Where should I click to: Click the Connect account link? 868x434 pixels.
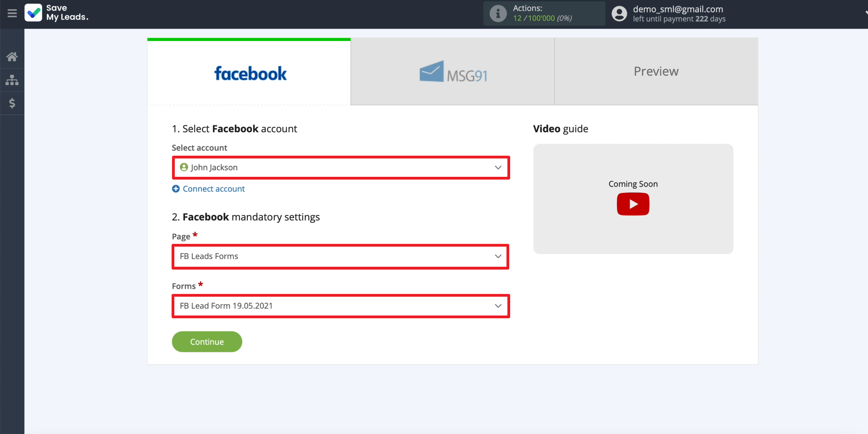pyautogui.click(x=214, y=189)
